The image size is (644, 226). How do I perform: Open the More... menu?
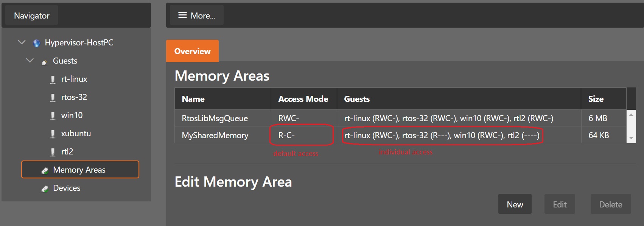click(196, 15)
